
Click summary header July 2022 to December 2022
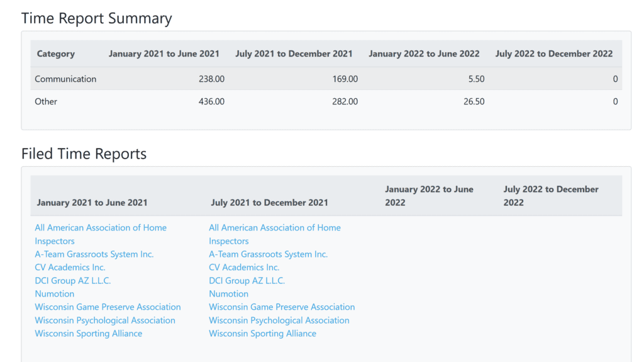(554, 54)
